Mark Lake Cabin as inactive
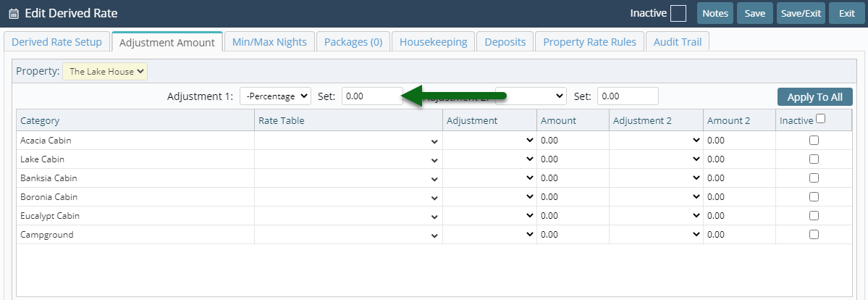Image resolution: width=868 pixels, height=300 pixels. point(814,159)
